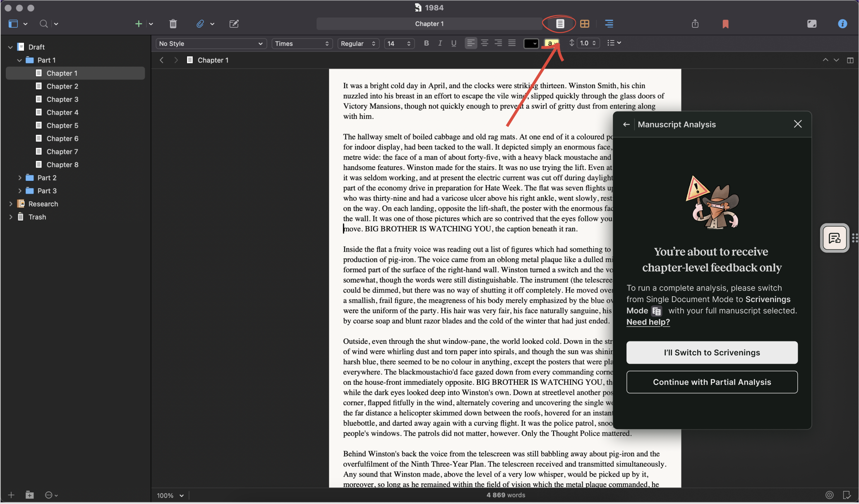859x504 pixels.
Task: Click the Trash toolbar icon
Action: pos(173,24)
